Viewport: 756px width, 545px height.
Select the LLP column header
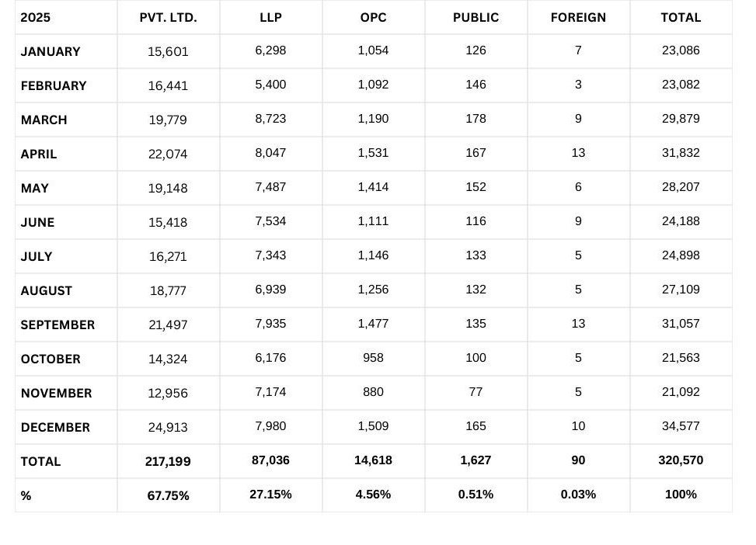pyautogui.click(x=270, y=17)
